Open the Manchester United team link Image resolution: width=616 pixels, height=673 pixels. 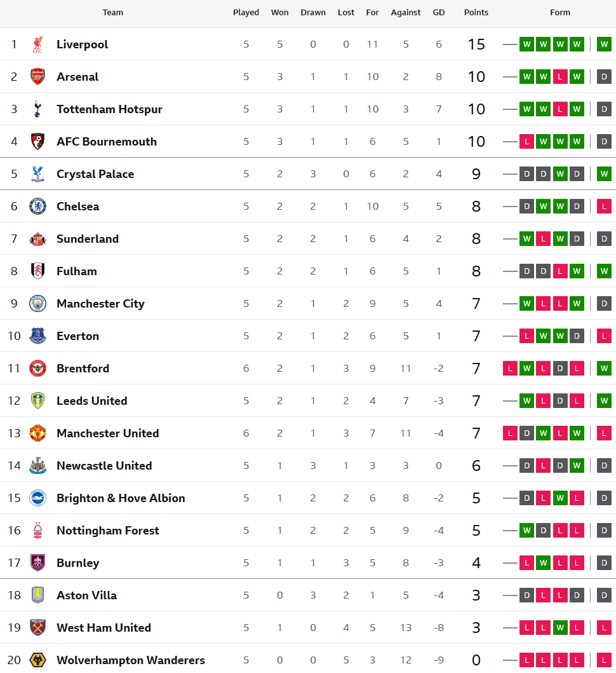[x=107, y=433]
